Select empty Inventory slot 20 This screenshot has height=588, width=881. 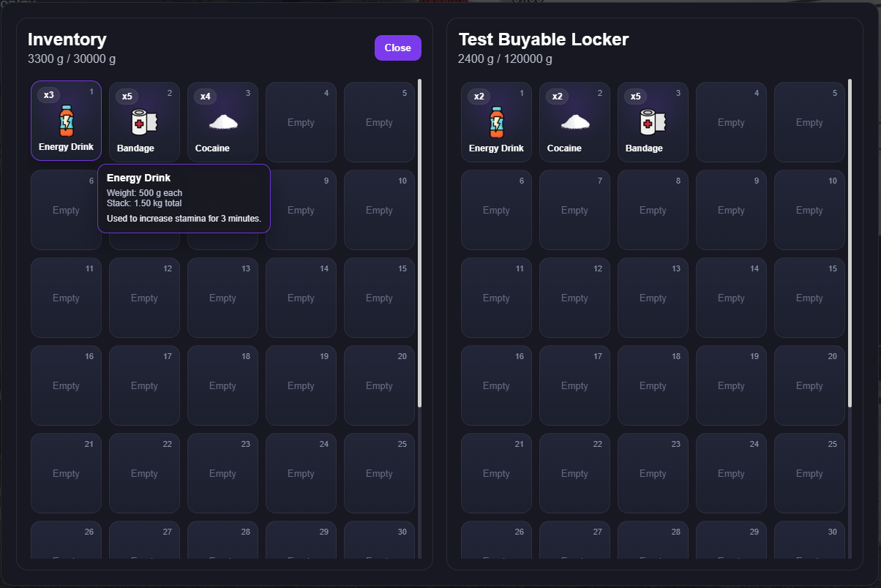click(x=379, y=385)
